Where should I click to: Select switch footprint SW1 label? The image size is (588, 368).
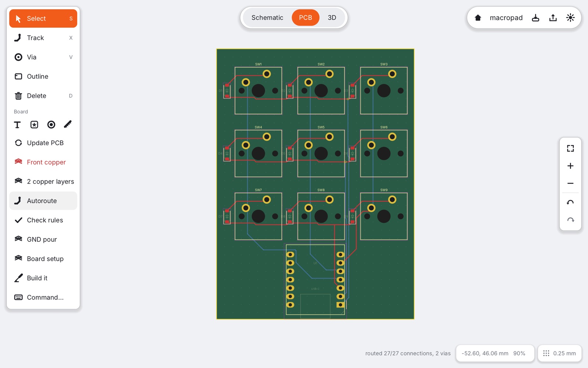click(258, 64)
